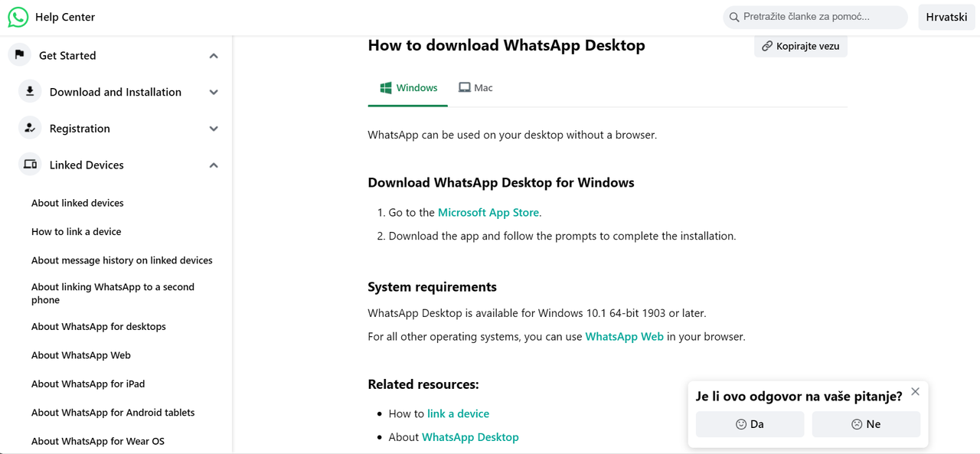
Task: Click the chain link icon beside Kopirajte vezu
Action: tap(767, 46)
